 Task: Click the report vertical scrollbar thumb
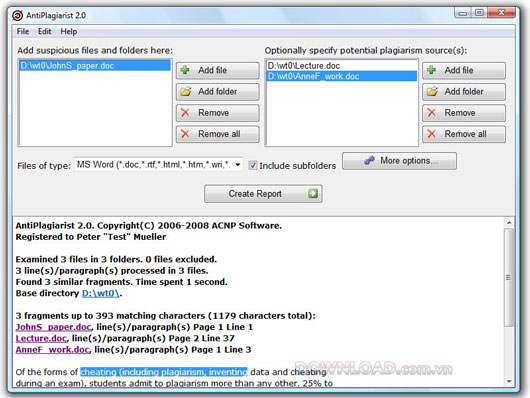[x=509, y=277]
